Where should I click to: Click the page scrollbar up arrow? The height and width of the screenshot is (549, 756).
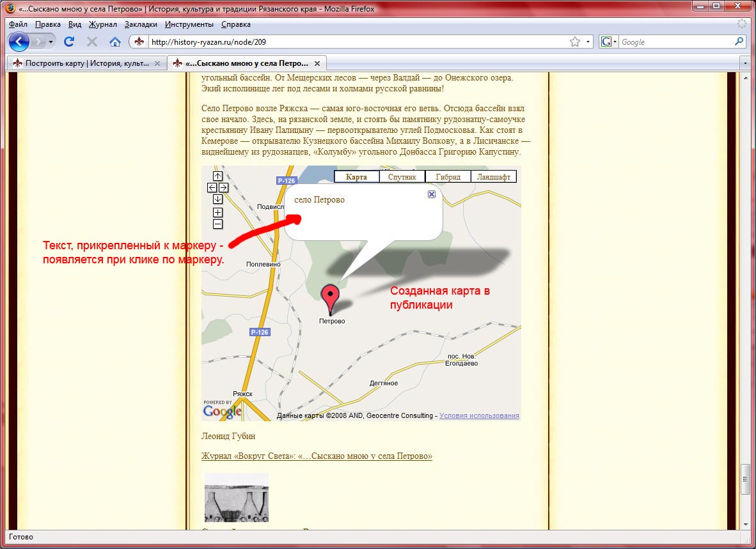[746, 77]
